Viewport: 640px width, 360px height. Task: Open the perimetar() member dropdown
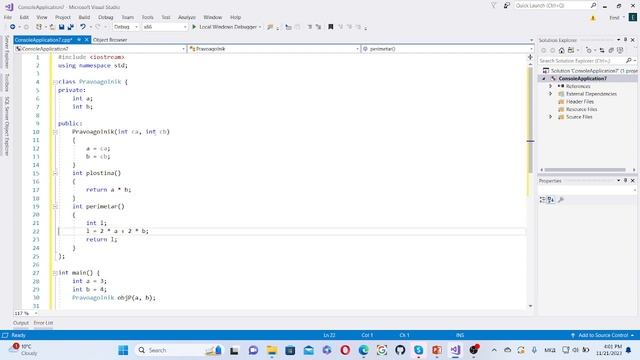pyautogui.click(x=447, y=49)
